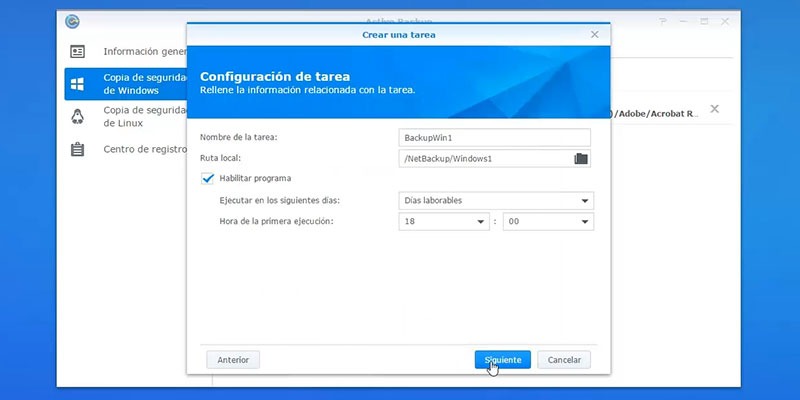Click the Habilitar programa label

pos(255,179)
